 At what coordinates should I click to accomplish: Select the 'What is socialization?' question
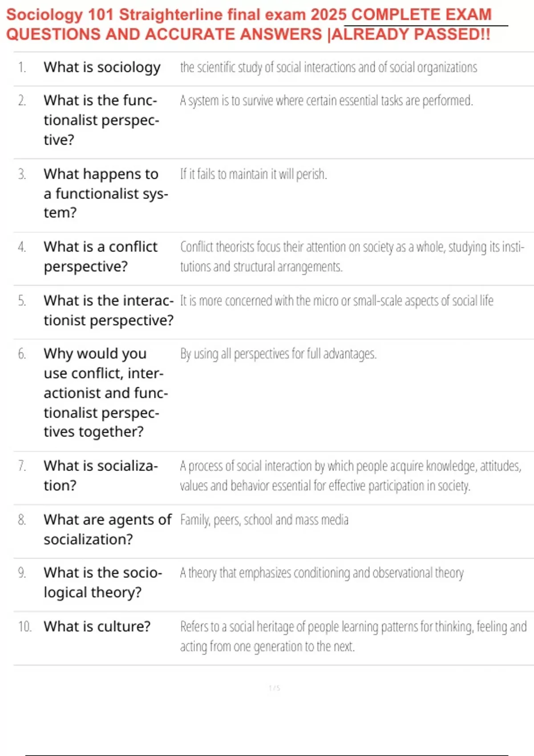(101, 475)
